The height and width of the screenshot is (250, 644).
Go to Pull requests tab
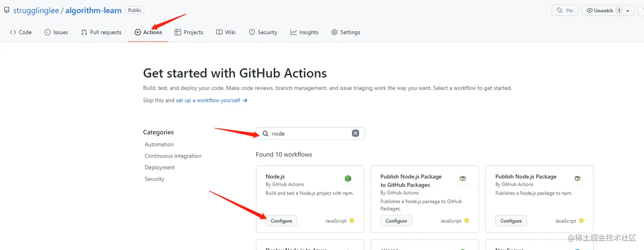pos(101,32)
